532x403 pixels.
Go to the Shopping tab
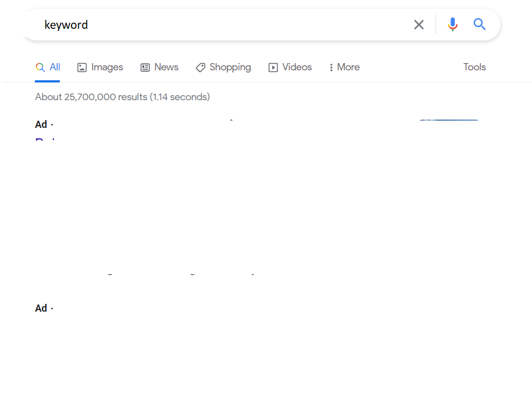coord(223,67)
